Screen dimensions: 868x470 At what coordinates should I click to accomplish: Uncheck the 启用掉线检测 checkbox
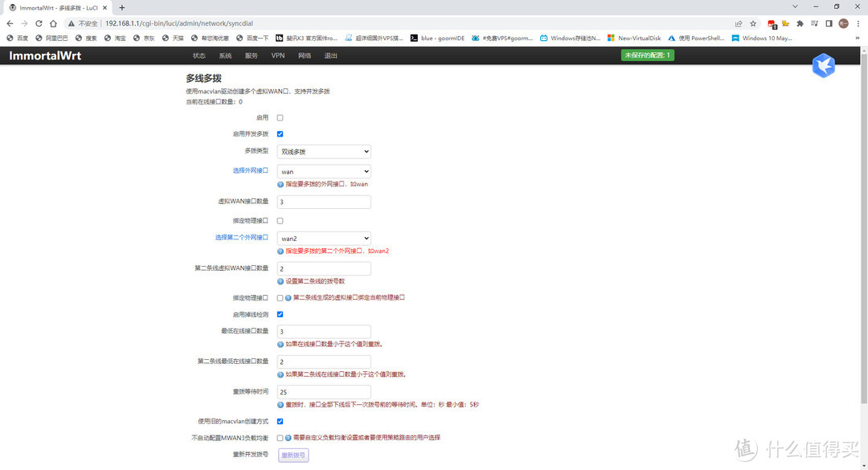click(x=280, y=314)
